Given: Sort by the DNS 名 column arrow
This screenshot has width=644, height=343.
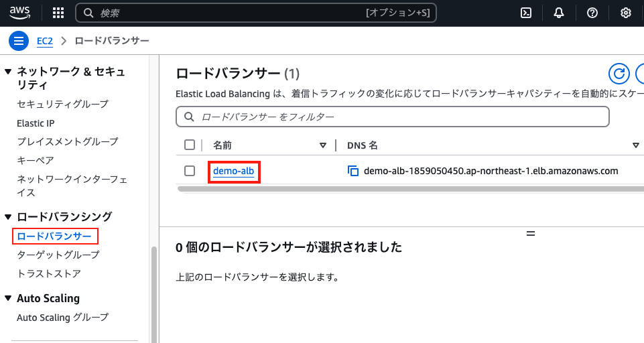Looking at the screenshot, I should tap(636, 145).
